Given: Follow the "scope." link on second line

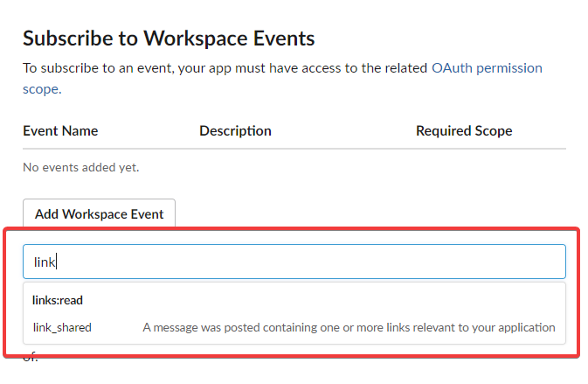Looking at the screenshot, I should 42,89.
